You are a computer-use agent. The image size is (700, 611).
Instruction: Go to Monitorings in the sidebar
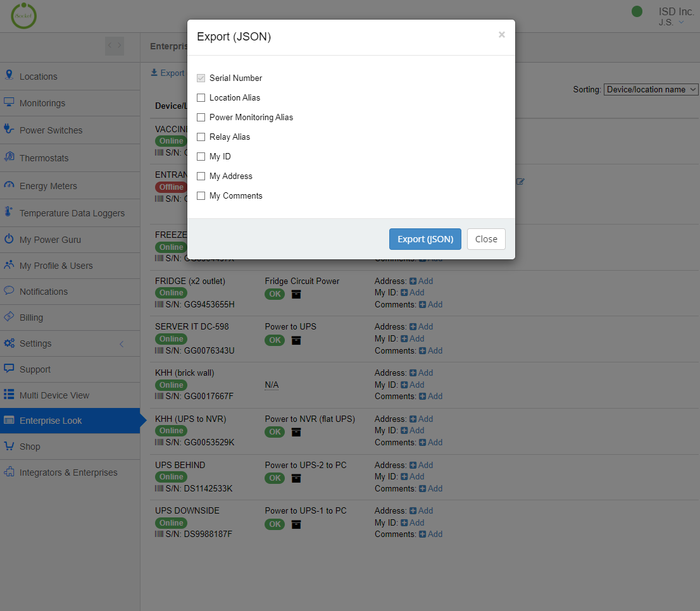70,104
